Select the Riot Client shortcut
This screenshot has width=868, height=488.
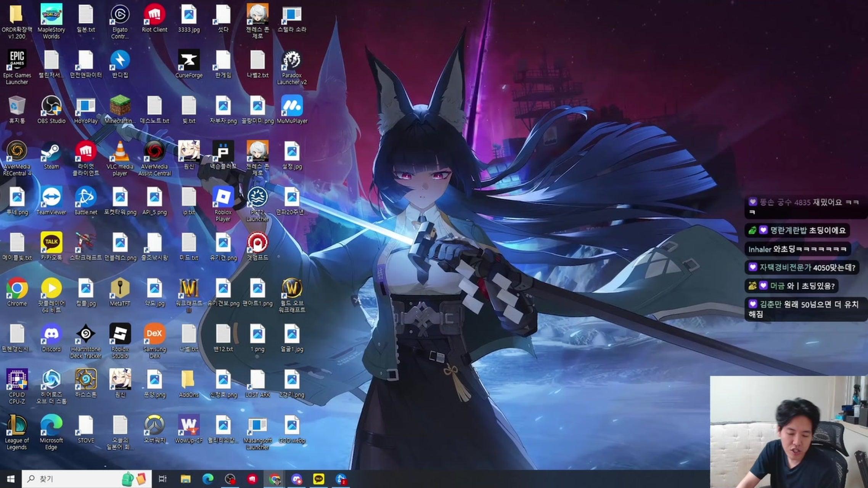point(154,15)
